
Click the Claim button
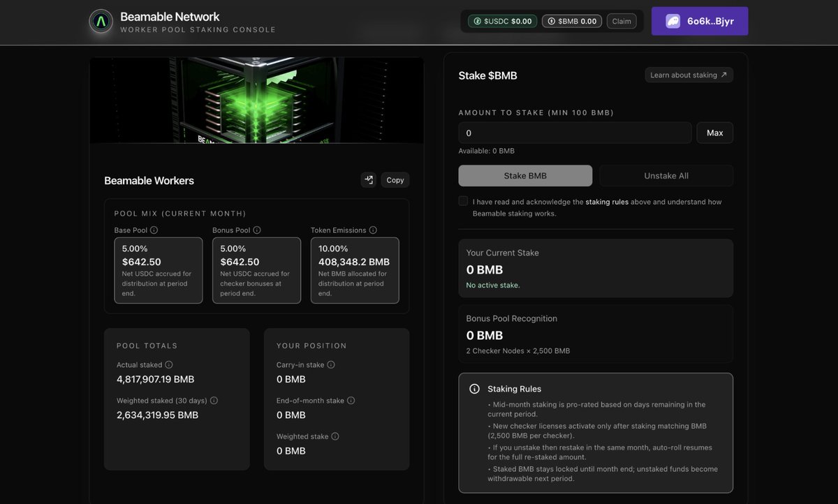[x=622, y=21]
